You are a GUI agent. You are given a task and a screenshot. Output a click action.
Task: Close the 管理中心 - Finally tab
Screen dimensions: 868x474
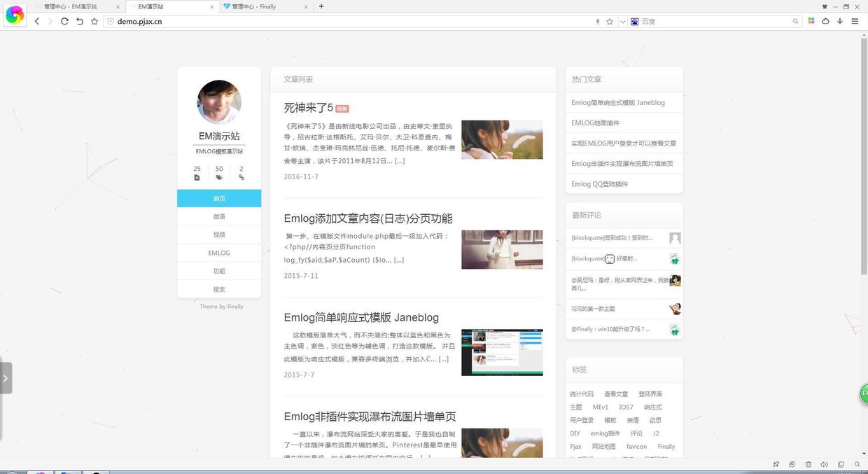[306, 6]
